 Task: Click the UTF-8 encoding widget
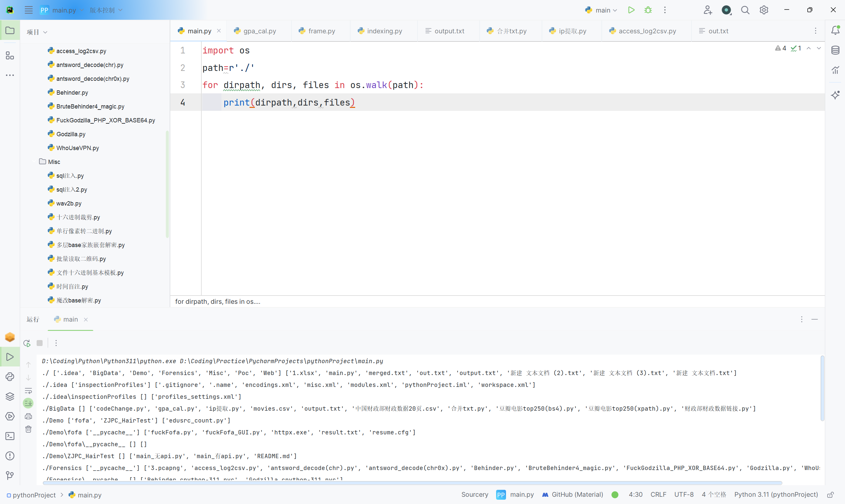684,494
